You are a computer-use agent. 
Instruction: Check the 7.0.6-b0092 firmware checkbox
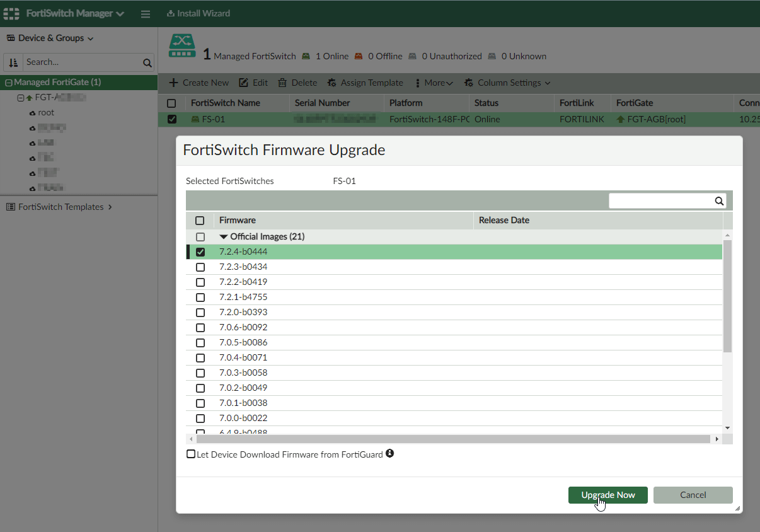[x=200, y=327]
